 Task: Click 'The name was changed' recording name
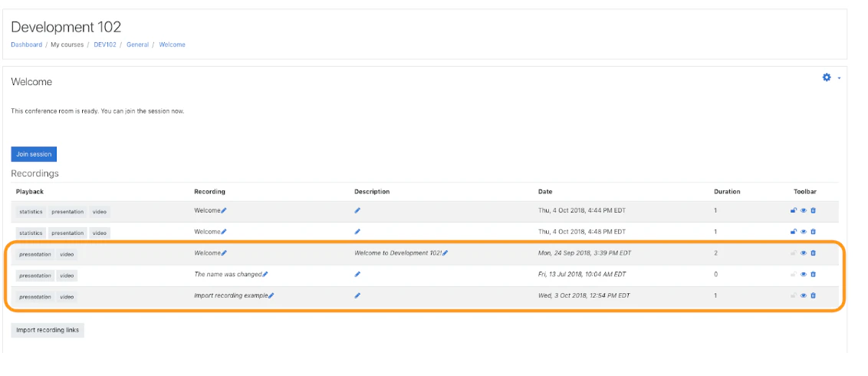[228, 274]
